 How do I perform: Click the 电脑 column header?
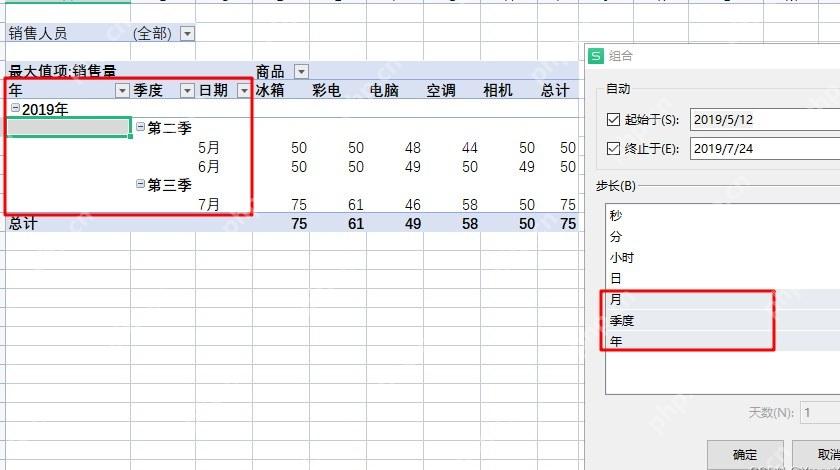384,90
